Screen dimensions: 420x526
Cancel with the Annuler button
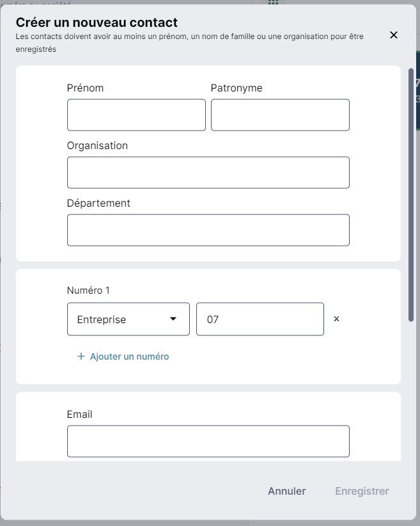coord(286,491)
